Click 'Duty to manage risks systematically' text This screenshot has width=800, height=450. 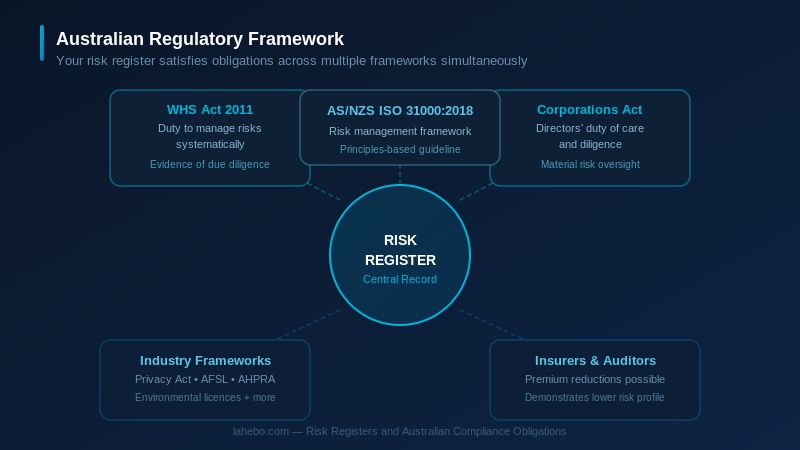pos(210,136)
